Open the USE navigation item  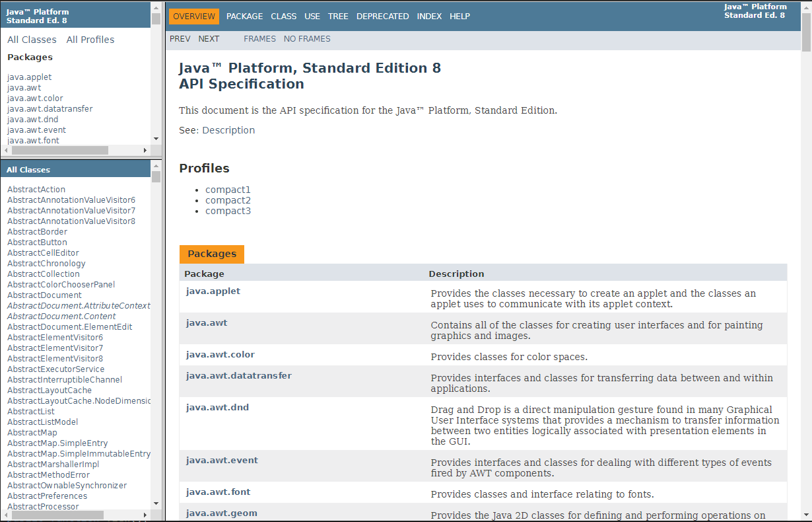point(312,17)
